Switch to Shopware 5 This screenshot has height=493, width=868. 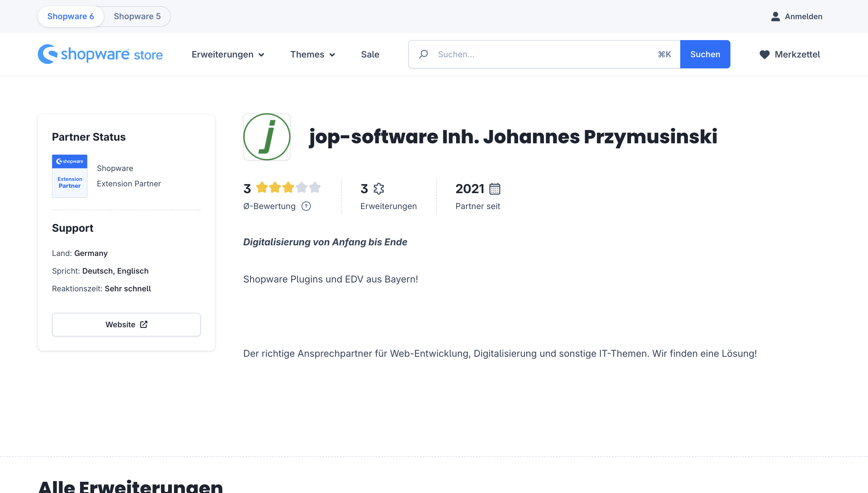pos(137,16)
